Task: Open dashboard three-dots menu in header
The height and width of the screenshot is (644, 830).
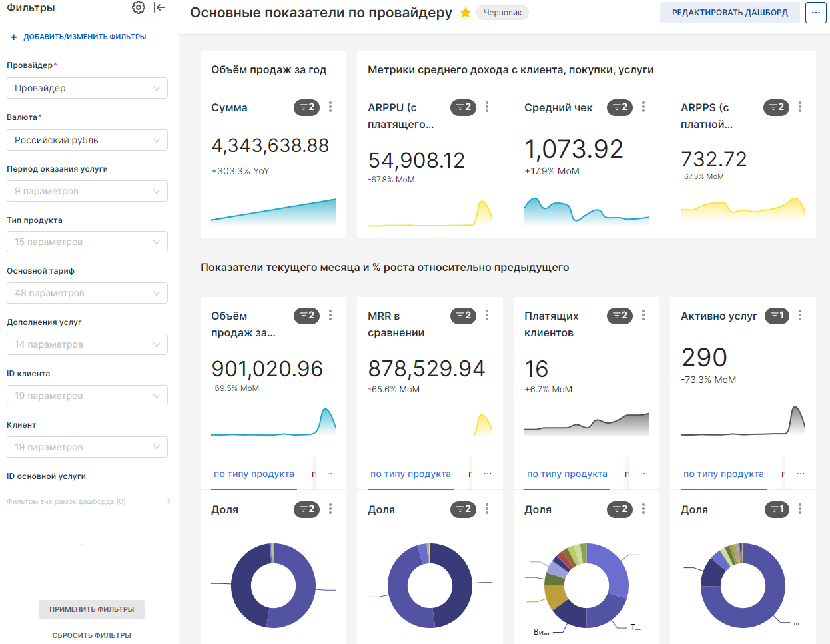Action: (815, 13)
